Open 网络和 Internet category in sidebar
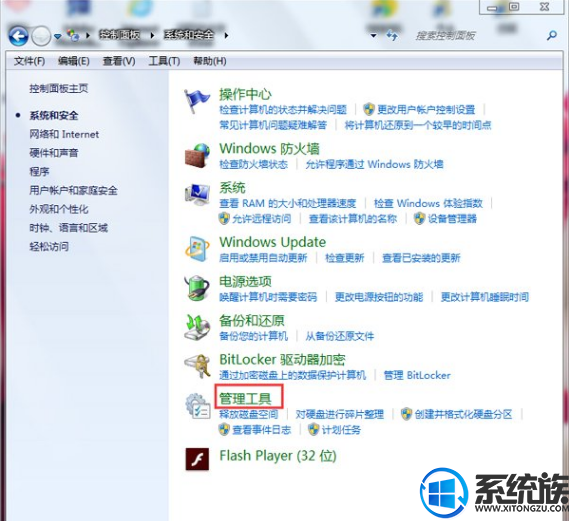This screenshot has height=521, width=569. [64, 134]
